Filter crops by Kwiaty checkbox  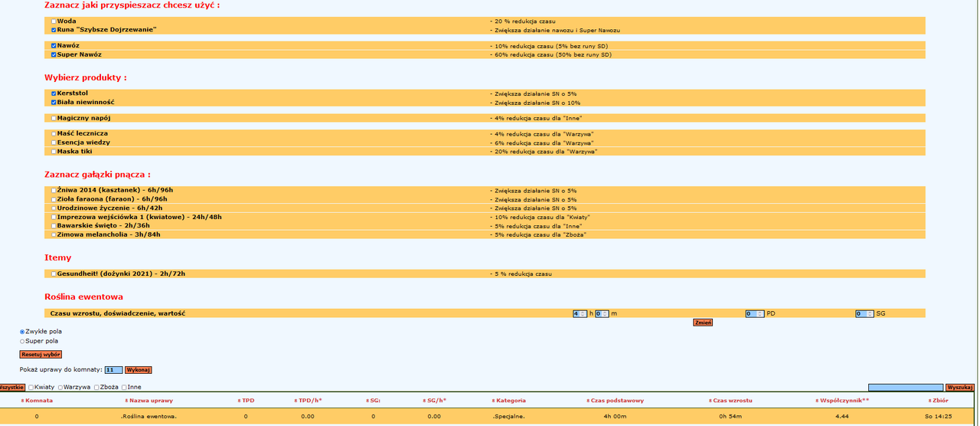(31, 388)
